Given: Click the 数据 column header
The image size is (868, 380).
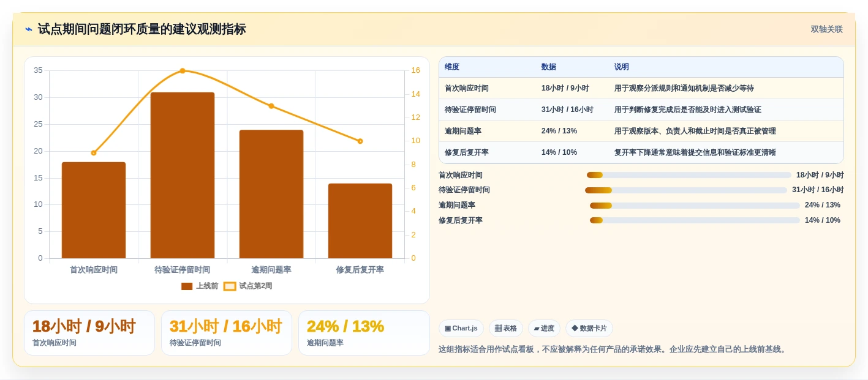Looking at the screenshot, I should pos(549,67).
